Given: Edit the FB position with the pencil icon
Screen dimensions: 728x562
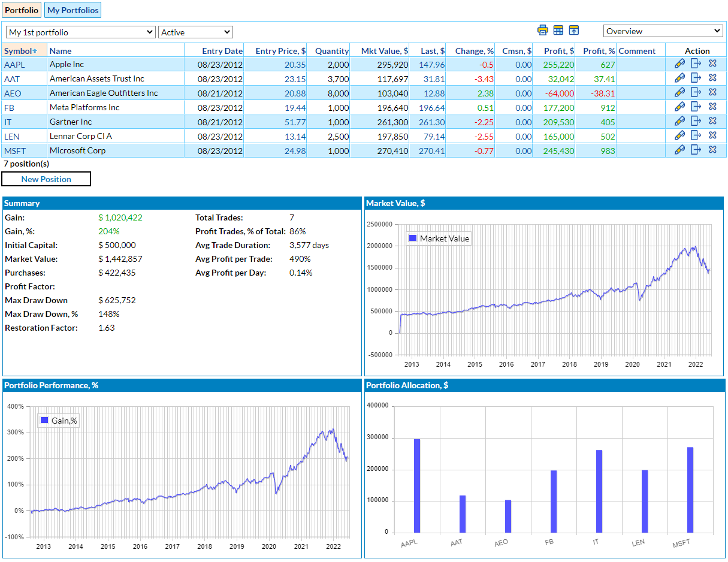Looking at the screenshot, I should 679,106.
